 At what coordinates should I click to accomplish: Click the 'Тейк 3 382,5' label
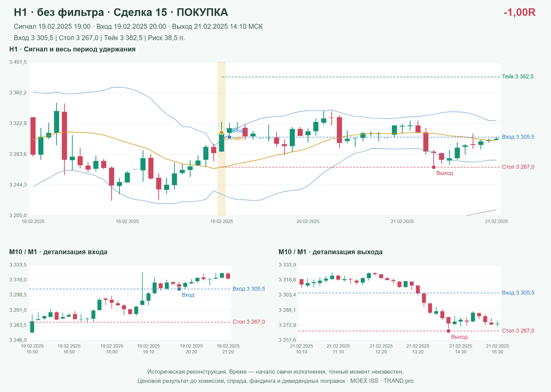point(518,77)
